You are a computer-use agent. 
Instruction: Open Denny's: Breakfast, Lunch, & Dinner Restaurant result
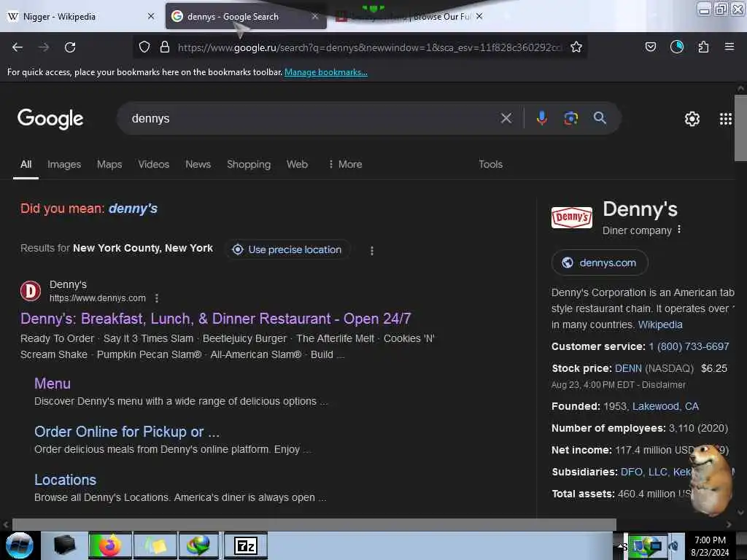(x=216, y=319)
